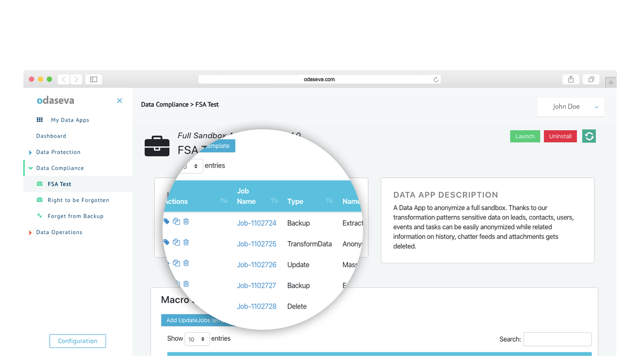This screenshot has height=364, width=643.
Task: Launch the FSA Test data app
Action: click(x=525, y=136)
